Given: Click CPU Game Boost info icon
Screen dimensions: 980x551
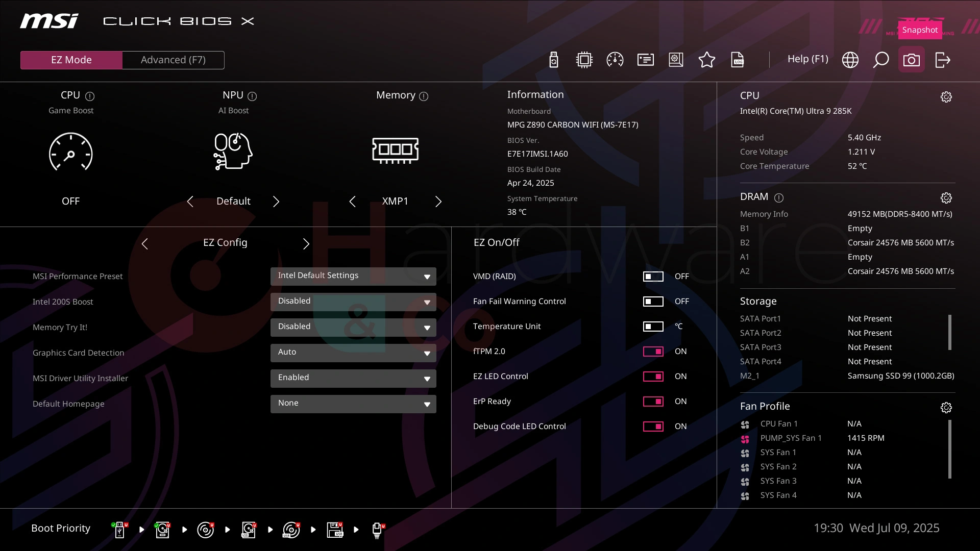Looking at the screenshot, I should tap(90, 96).
